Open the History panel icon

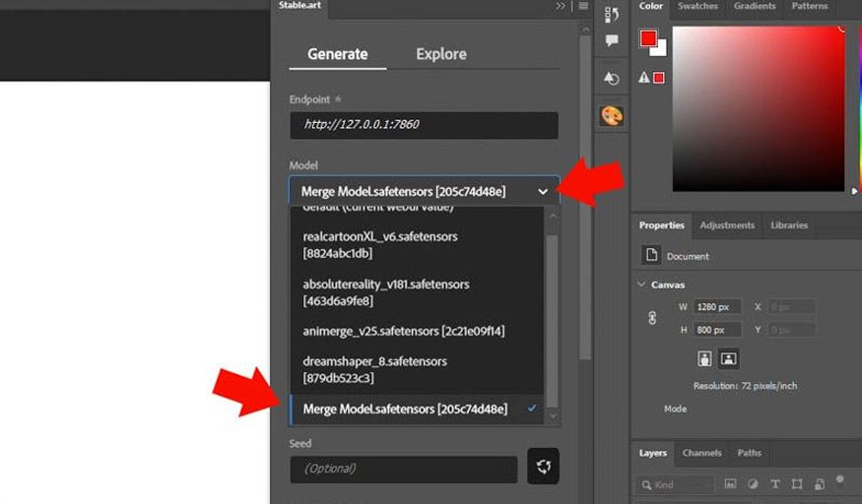click(612, 15)
